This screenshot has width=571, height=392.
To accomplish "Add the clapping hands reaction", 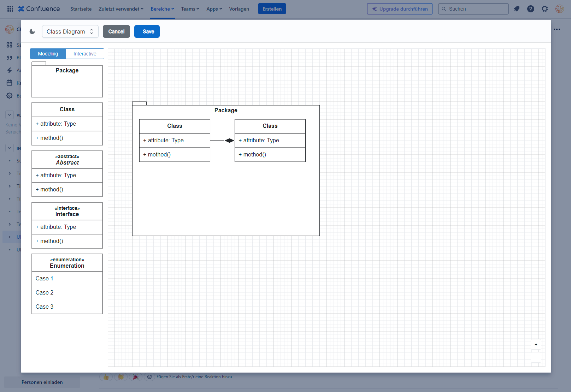I will click(x=120, y=377).
